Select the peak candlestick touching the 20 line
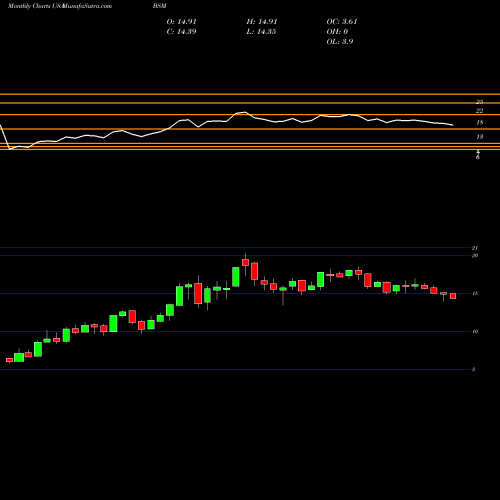The width and height of the screenshot is (500, 500). (246, 262)
